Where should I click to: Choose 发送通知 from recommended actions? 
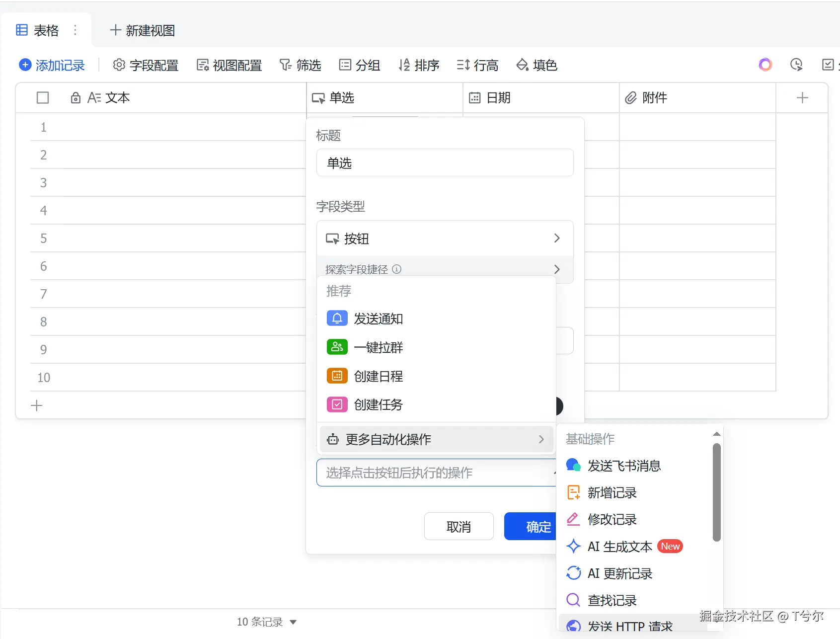(x=436, y=319)
